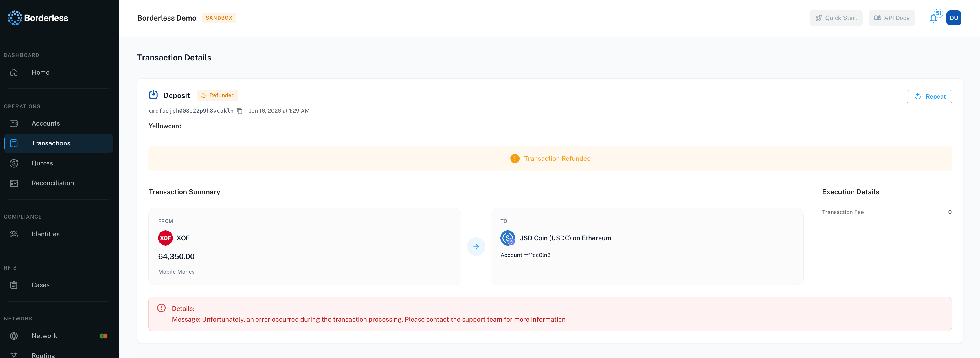
Task: Click the Borderless Demo organization name
Action: (x=167, y=18)
